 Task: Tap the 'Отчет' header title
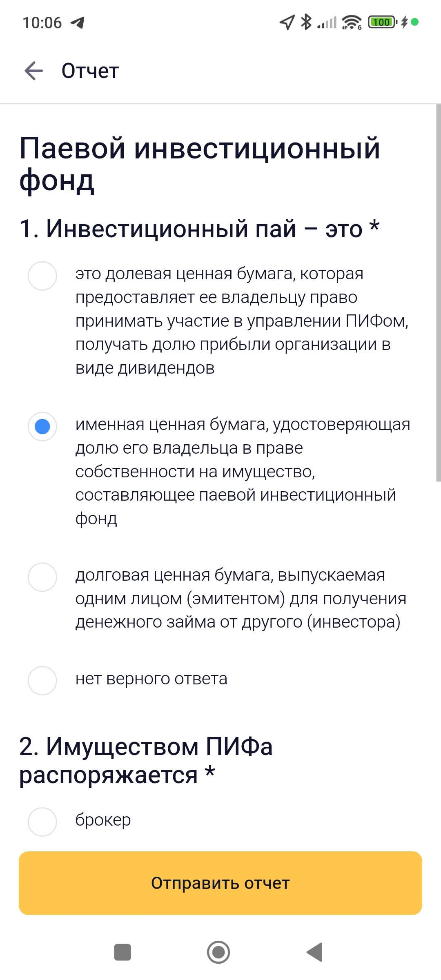click(x=90, y=71)
